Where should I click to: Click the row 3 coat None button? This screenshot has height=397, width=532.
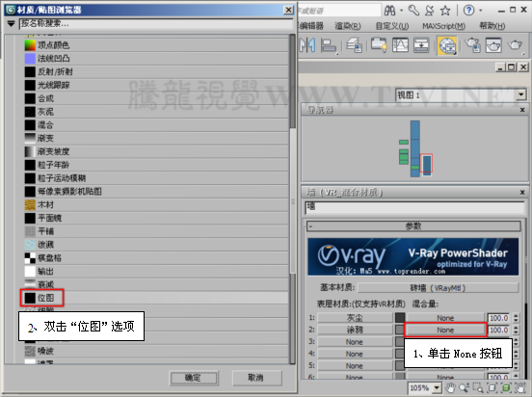click(355, 342)
